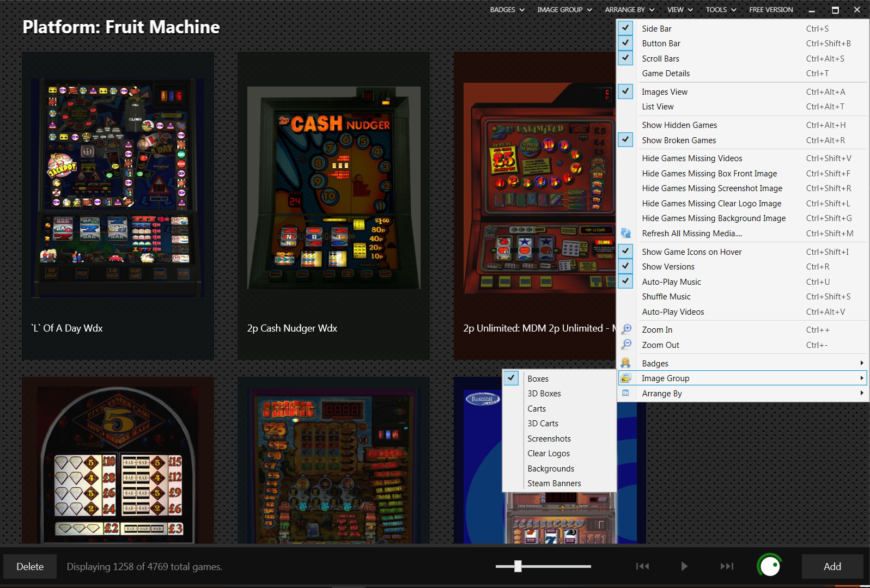This screenshot has width=870, height=588.
Task: Click the Zoom Out magnifier icon
Action: 626,345
